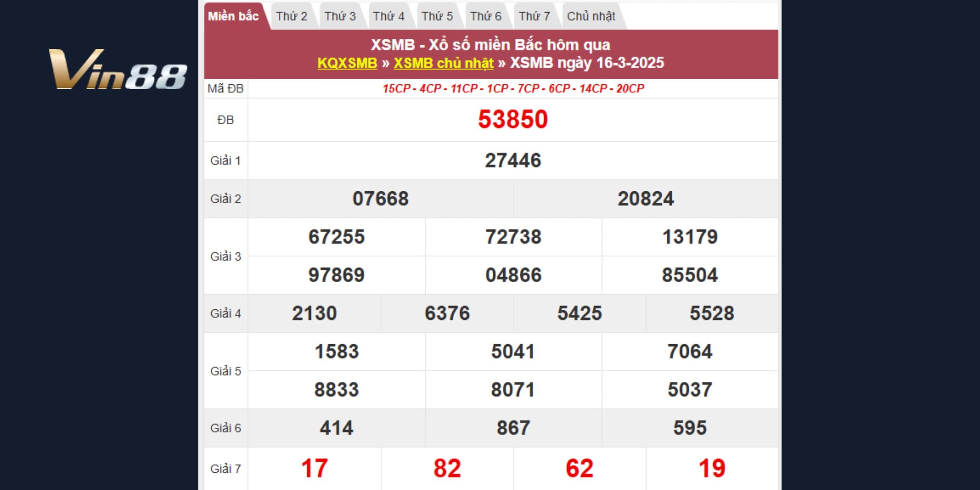Click the Giải 5 label
This screenshot has width=980, height=490.
pyautogui.click(x=226, y=371)
